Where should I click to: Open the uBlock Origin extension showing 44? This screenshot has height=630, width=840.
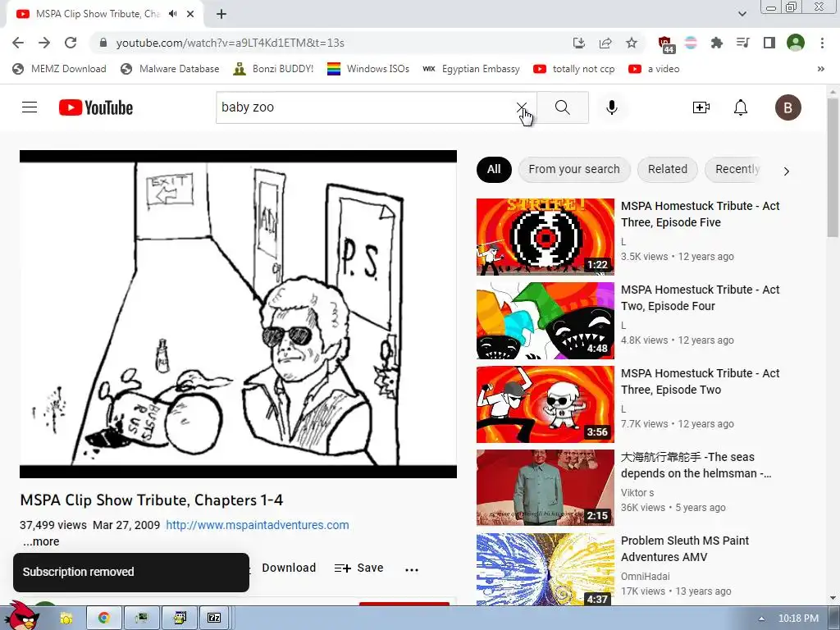click(666, 44)
